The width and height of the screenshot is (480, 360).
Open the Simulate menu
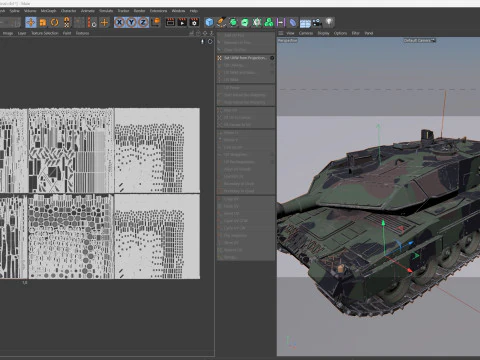pos(106,11)
